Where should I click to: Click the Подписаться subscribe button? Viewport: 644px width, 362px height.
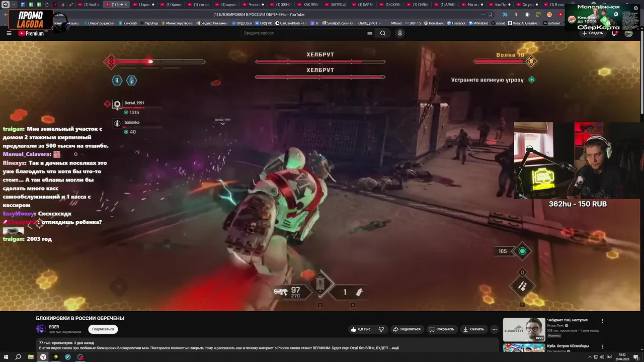pyautogui.click(x=103, y=329)
